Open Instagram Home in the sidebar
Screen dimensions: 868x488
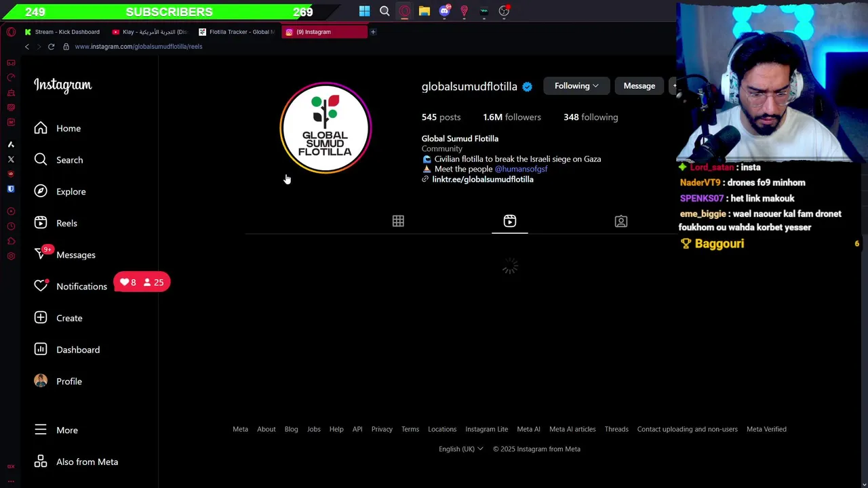click(x=58, y=128)
